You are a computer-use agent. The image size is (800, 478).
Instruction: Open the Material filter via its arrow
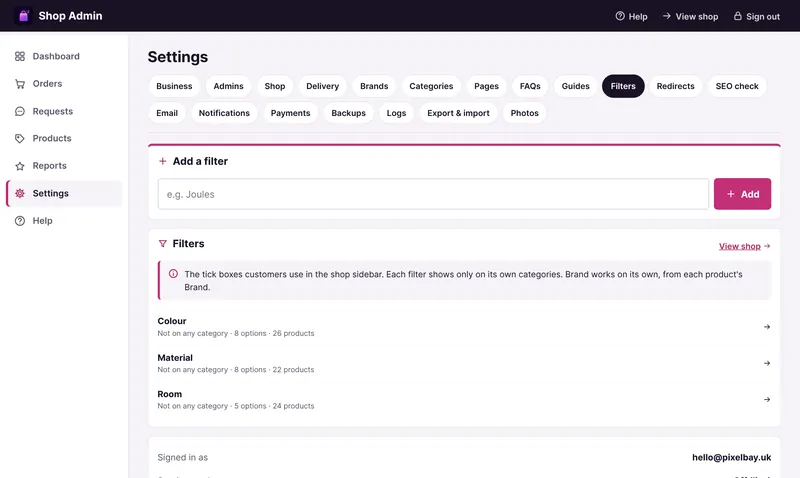[767, 363]
